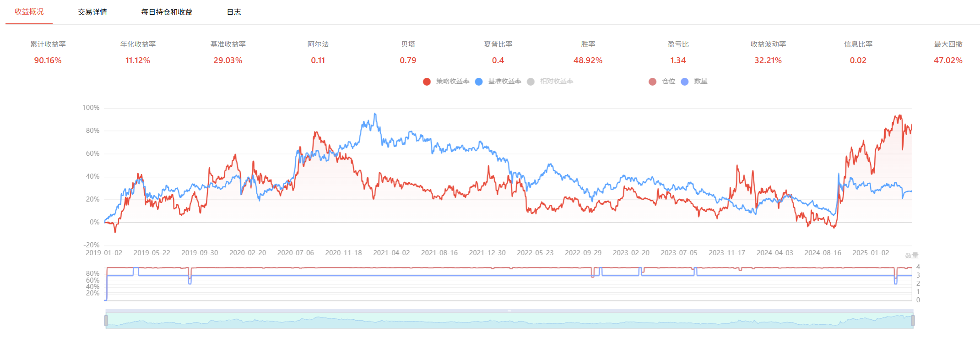The image size is (980, 344).
Task: Click the blue 基准收益率 legend dot
Action: tap(479, 82)
